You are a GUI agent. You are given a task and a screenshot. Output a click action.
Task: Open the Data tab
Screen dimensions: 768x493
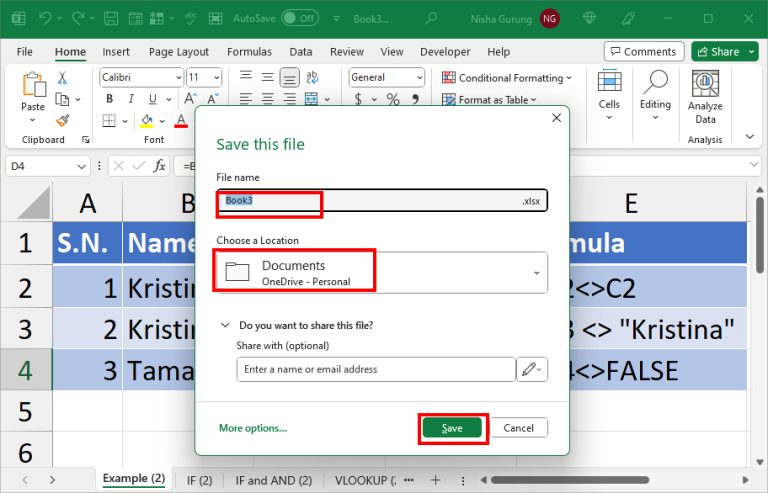tap(301, 52)
